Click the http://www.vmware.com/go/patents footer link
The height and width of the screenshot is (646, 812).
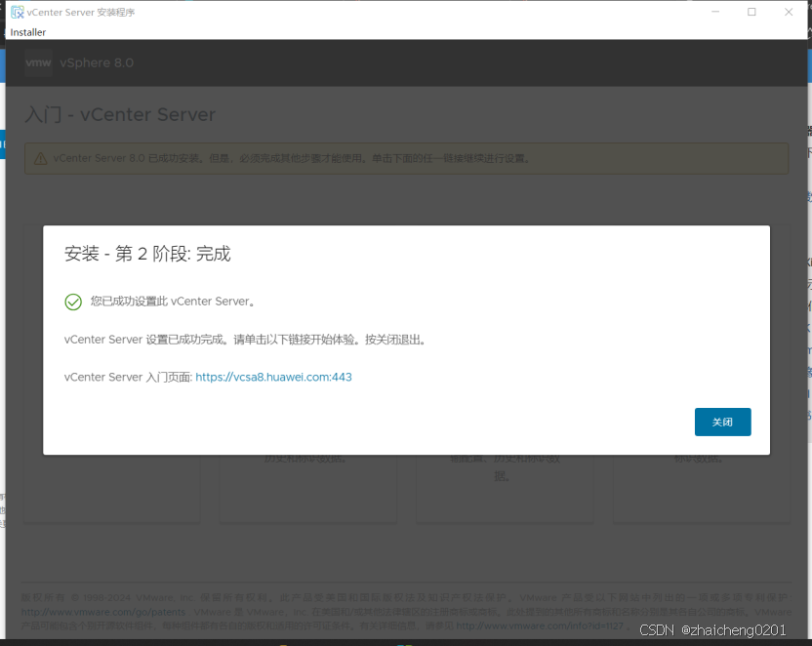coord(103,612)
